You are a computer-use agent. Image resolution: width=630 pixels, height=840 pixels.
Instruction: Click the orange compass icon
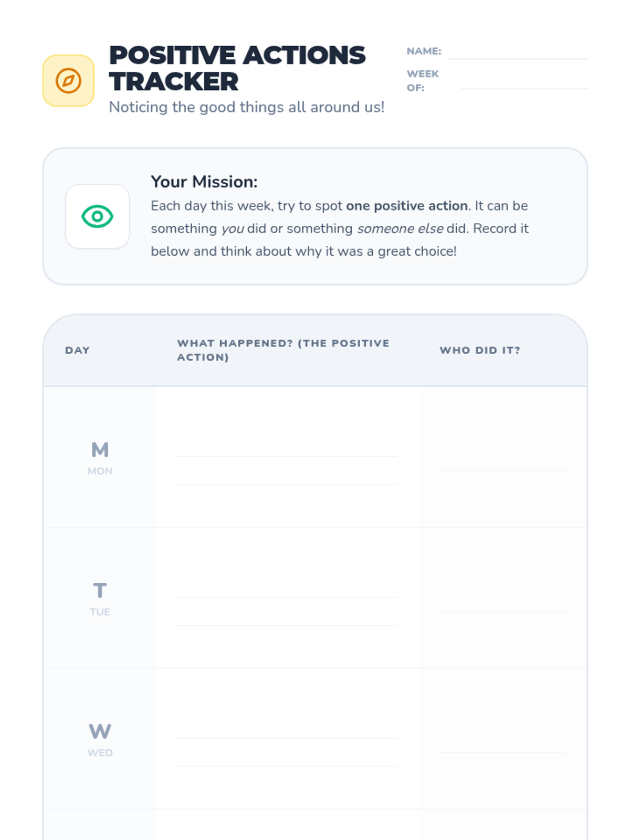(x=68, y=81)
